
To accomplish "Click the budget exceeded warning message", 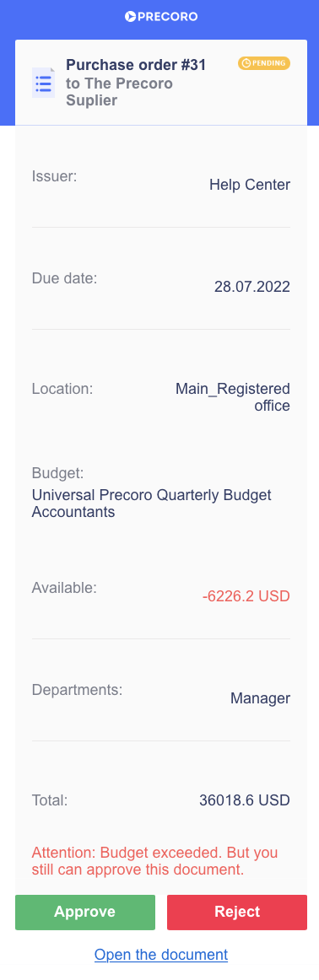I will coord(155,860).
